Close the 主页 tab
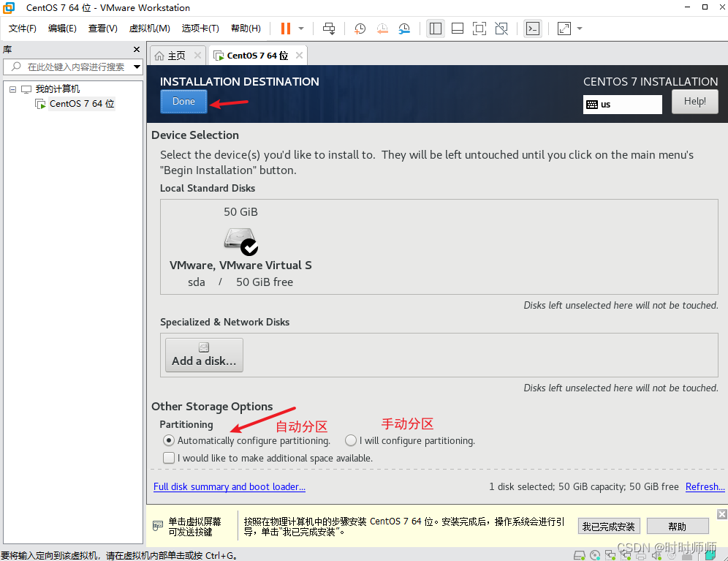Screen dimensions: 728x561 [198, 56]
